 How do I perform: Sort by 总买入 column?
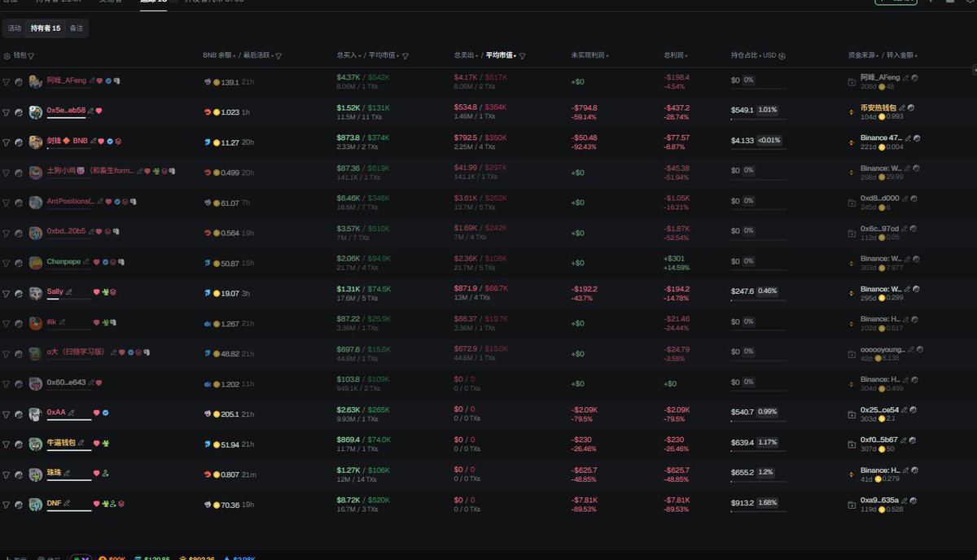pos(348,55)
